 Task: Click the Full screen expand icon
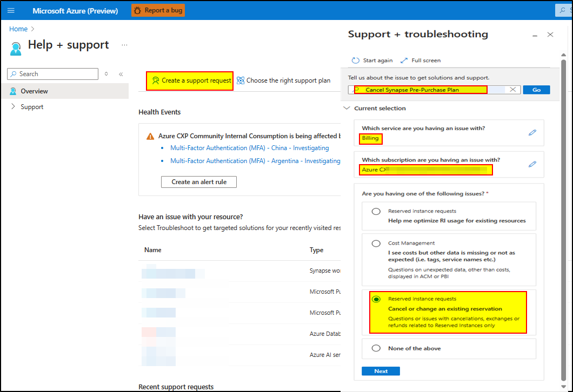[404, 60]
